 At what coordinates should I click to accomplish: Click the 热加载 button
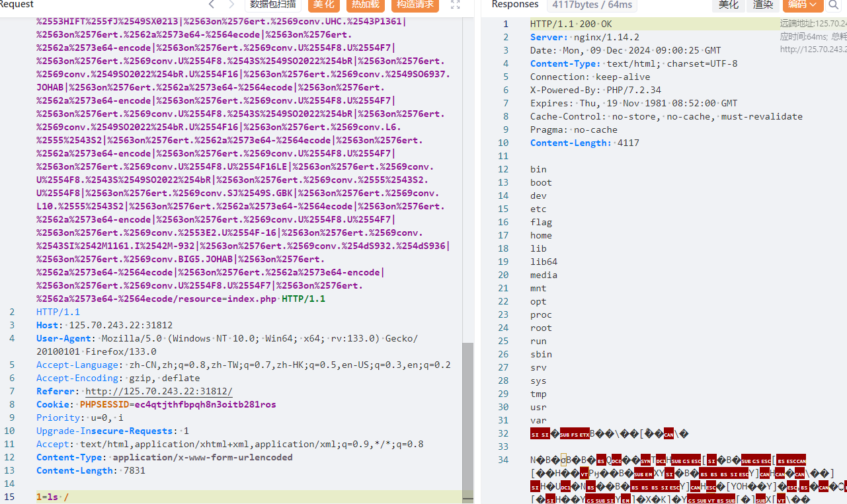tap(365, 5)
